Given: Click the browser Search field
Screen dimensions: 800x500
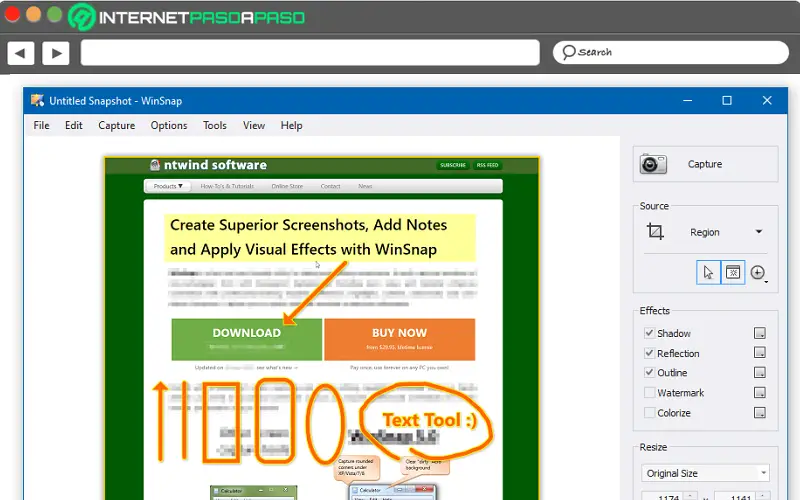Looking at the screenshot, I should click(670, 53).
